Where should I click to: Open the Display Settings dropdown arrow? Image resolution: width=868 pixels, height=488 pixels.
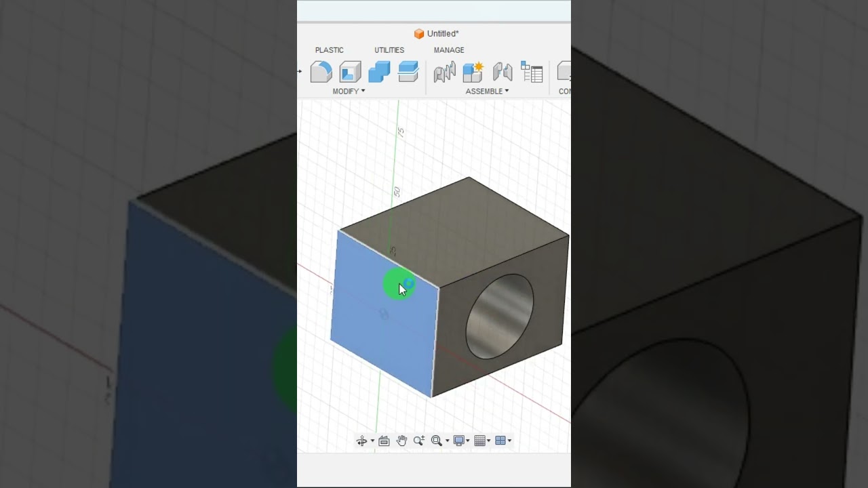[x=468, y=441]
